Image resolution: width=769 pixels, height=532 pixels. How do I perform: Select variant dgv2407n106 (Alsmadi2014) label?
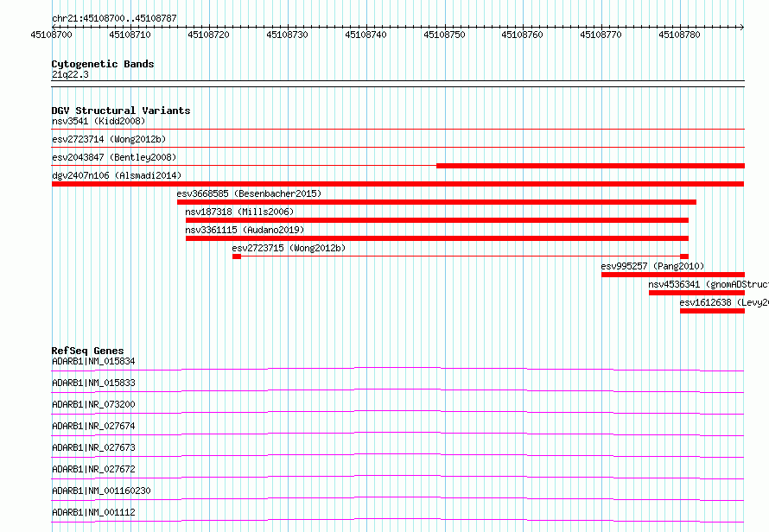pos(117,175)
